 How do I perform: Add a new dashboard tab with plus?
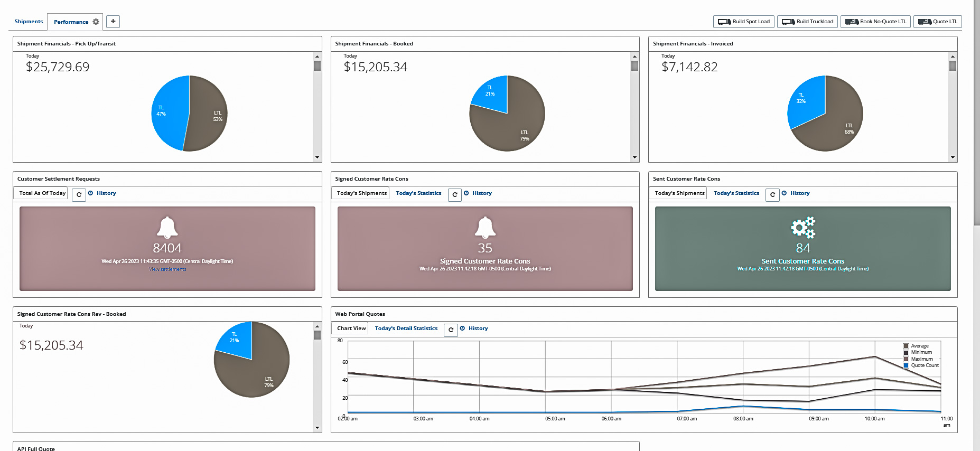(113, 22)
